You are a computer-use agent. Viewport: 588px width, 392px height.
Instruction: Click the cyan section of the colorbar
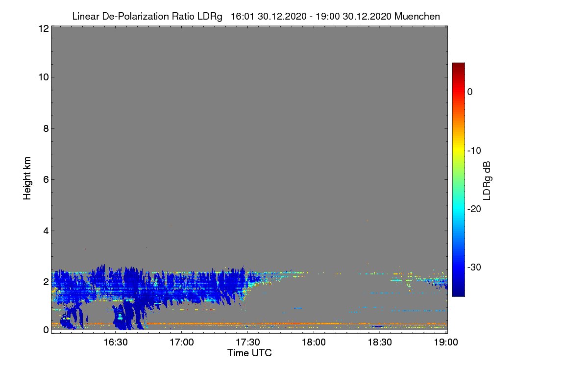pos(458,209)
